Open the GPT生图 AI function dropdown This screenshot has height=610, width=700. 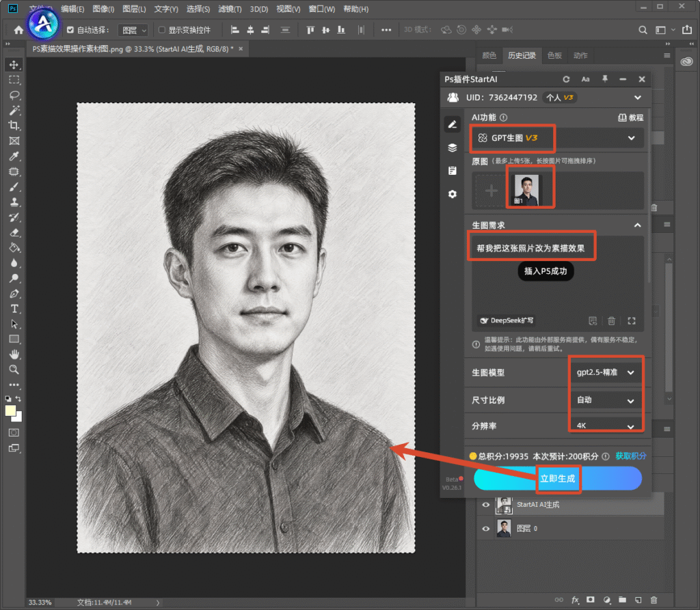pos(557,138)
